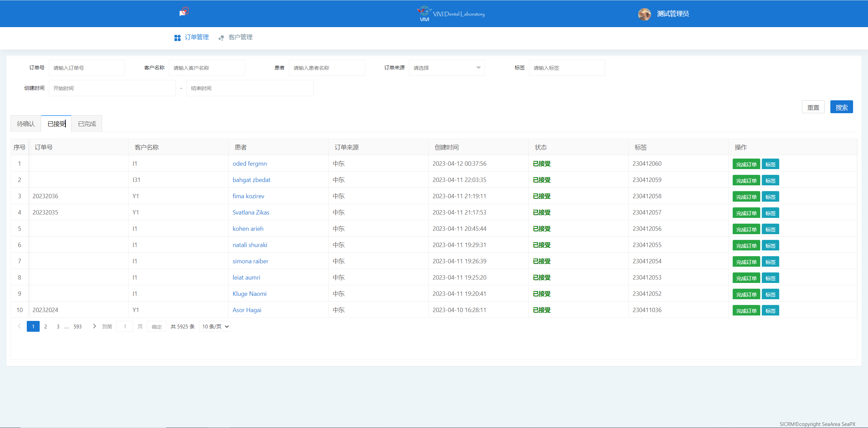Switch to the 已接受 tab
This screenshot has width=868, height=428.
(56, 124)
